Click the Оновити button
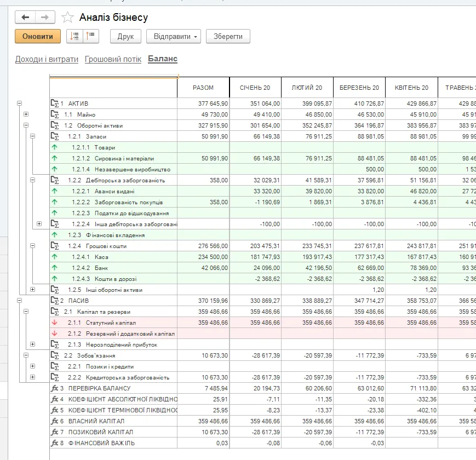The height and width of the screenshot is (460, 476). coord(38,36)
